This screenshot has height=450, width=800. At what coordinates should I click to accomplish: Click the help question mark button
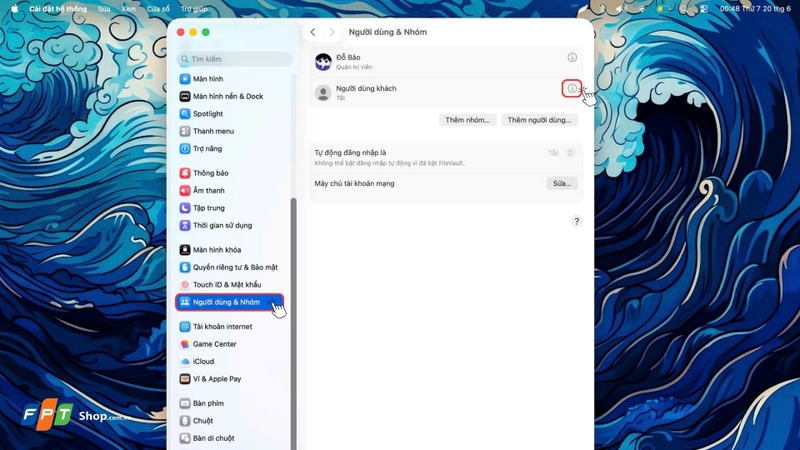577,221
